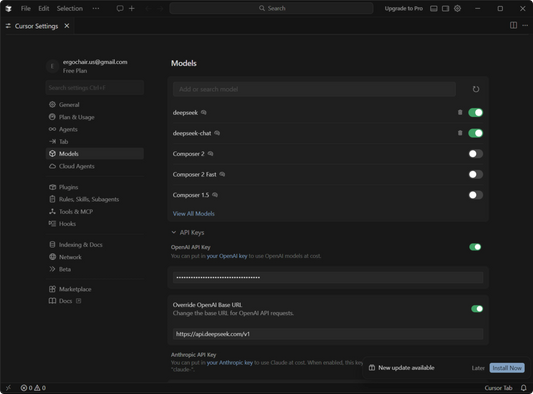This screenshot has height=394, width=533.
Task: Click the 'your OpenAI key' link
Action: coord(227,256)
